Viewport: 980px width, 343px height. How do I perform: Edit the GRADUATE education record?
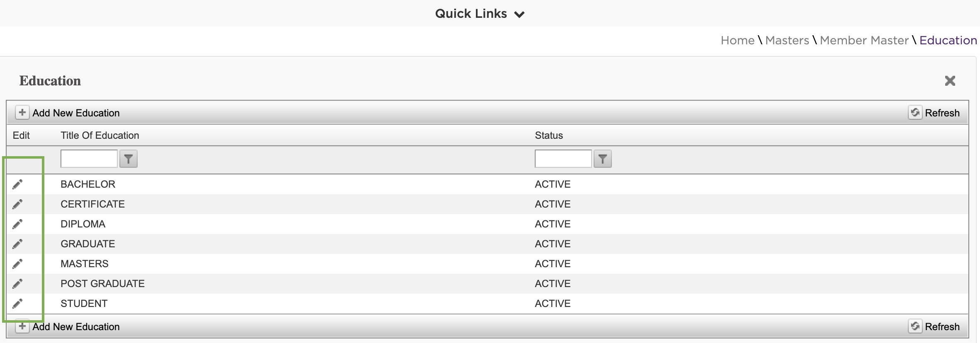(x=17, y=244)
